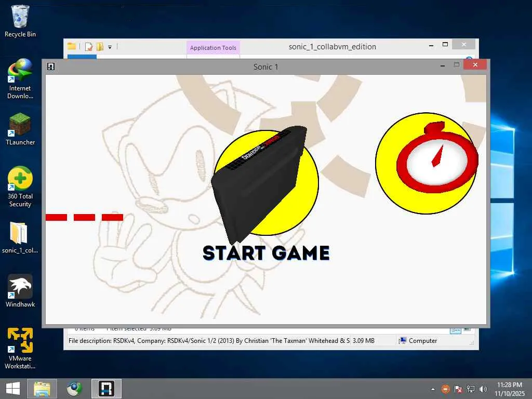Maximize the sonic_1_collabvm_edition Explorer window
This screenshot has width=532, height=399.
(x=445, y=45)
